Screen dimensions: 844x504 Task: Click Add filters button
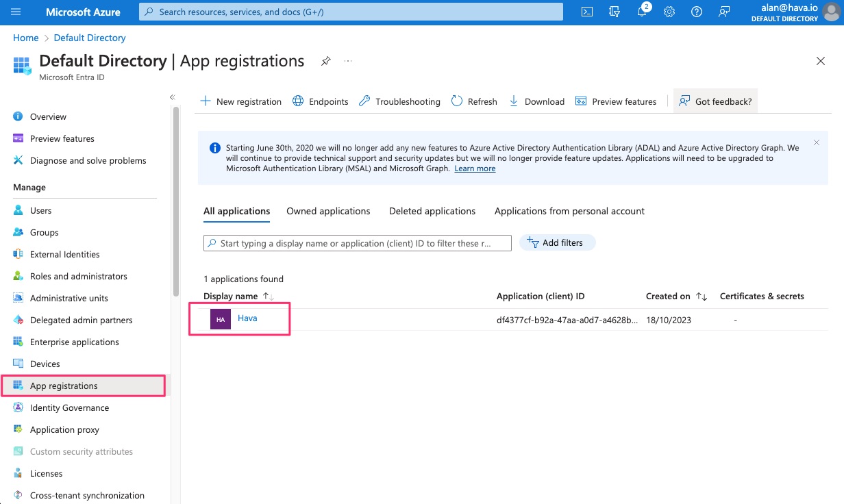[556, 242]
